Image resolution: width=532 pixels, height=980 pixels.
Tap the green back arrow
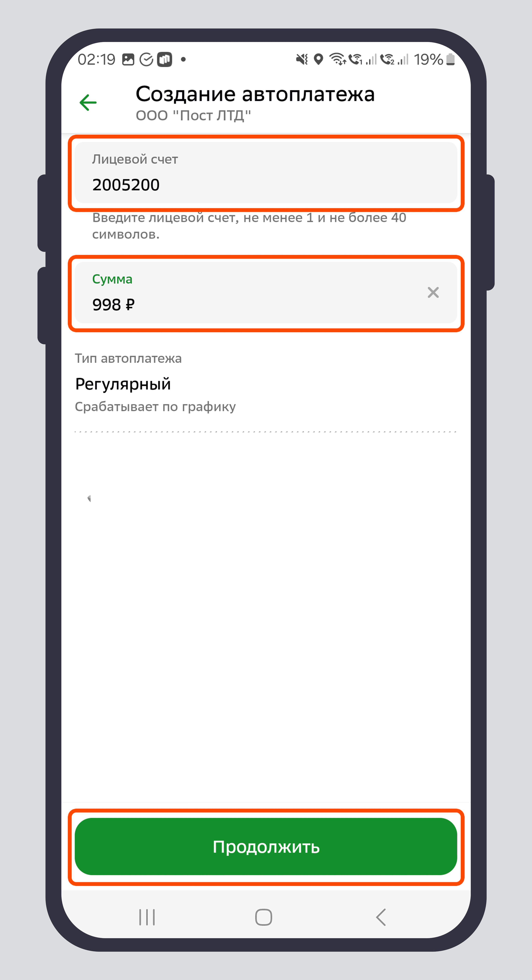click(88, 103)
